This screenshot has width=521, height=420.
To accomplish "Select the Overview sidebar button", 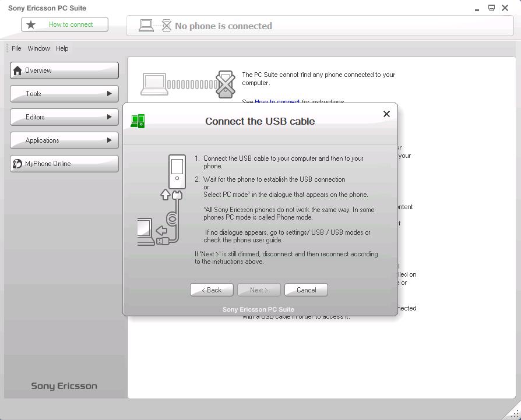I will tap(65, 70).
